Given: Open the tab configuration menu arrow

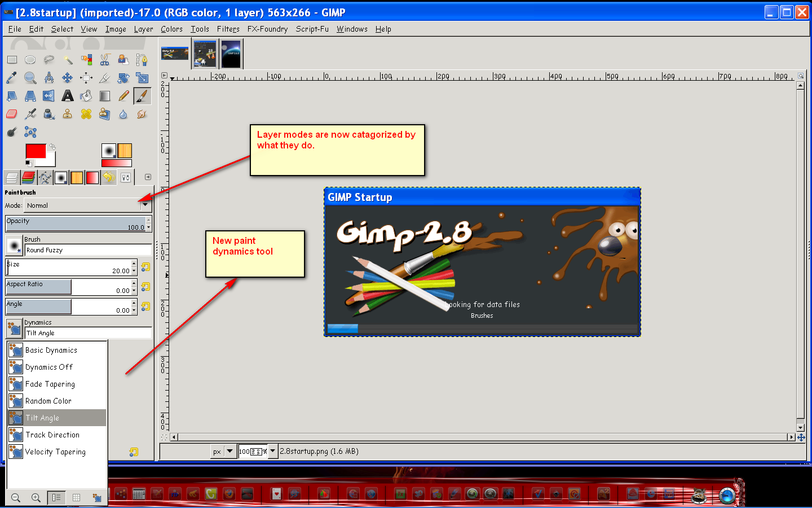Looking at the screenshot, I should pos(148,177).
